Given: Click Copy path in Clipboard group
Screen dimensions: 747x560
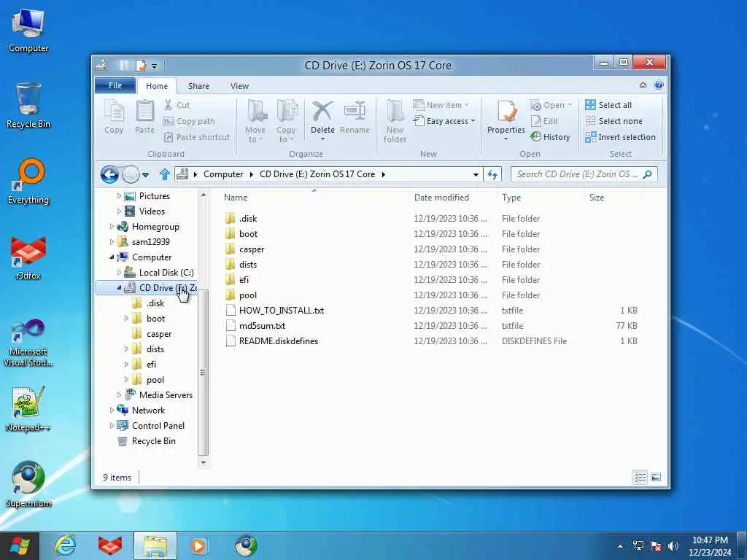Looking at the screenshot, I should click(189, 122).
